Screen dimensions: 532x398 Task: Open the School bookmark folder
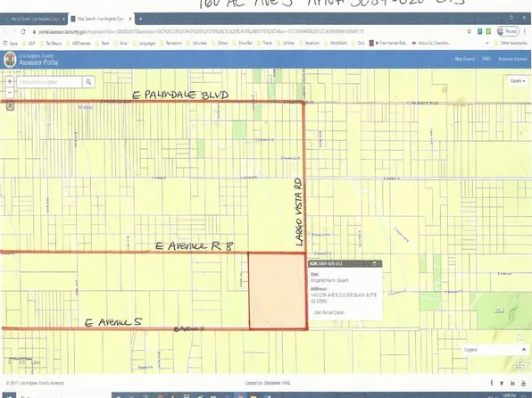[x=220, y=43]
